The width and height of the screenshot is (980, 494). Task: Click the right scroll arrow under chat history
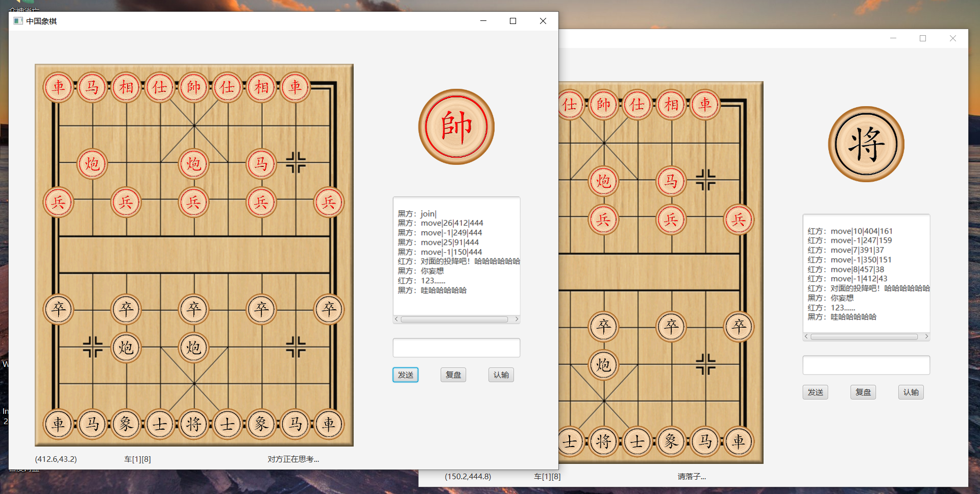coord(517,319)
